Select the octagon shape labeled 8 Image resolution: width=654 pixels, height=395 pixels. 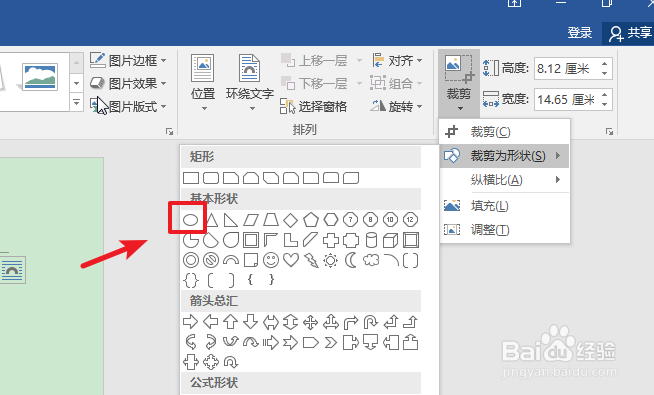[x=370, y=219]
